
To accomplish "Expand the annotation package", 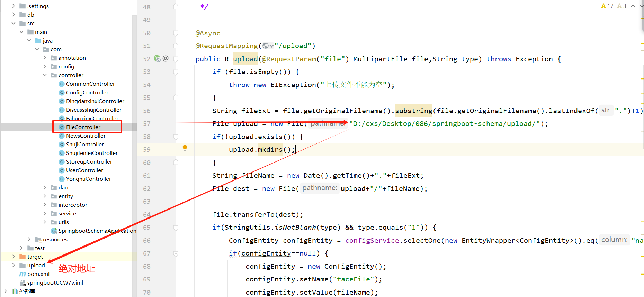I will (x=45, y=58).
